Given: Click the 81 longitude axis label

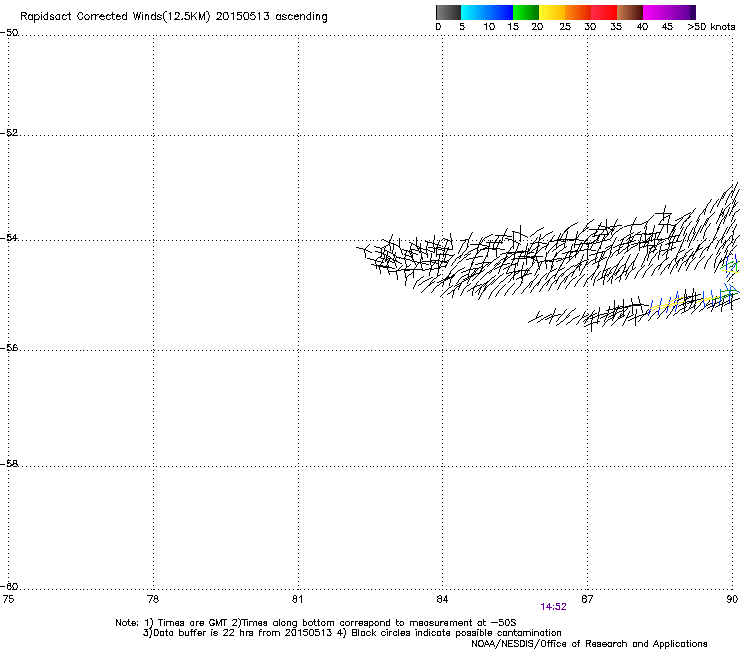Looking at the screenshot, I should [297, 599].
